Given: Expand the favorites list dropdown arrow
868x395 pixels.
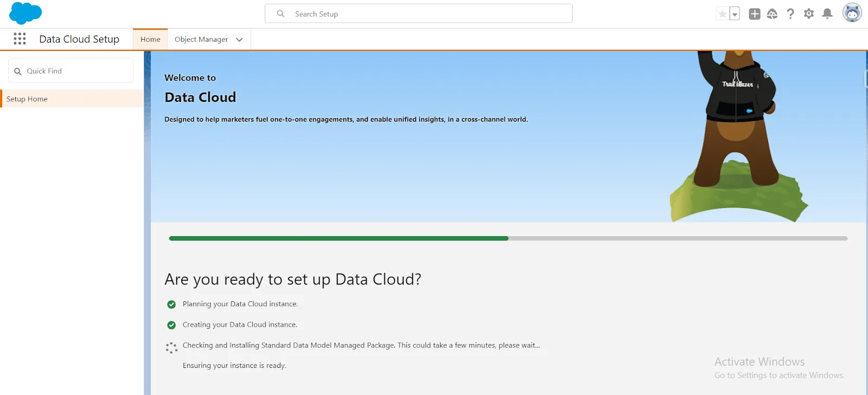Looking at the screenshot, I should tap(735, 15).
